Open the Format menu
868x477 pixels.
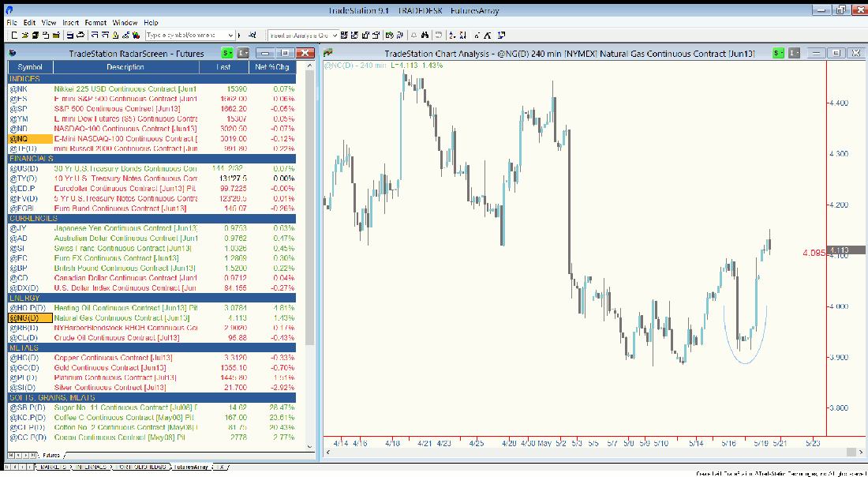(95, 23)
